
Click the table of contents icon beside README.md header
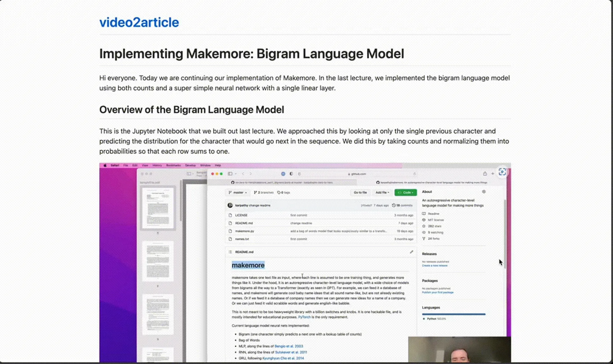pos(230,252)
